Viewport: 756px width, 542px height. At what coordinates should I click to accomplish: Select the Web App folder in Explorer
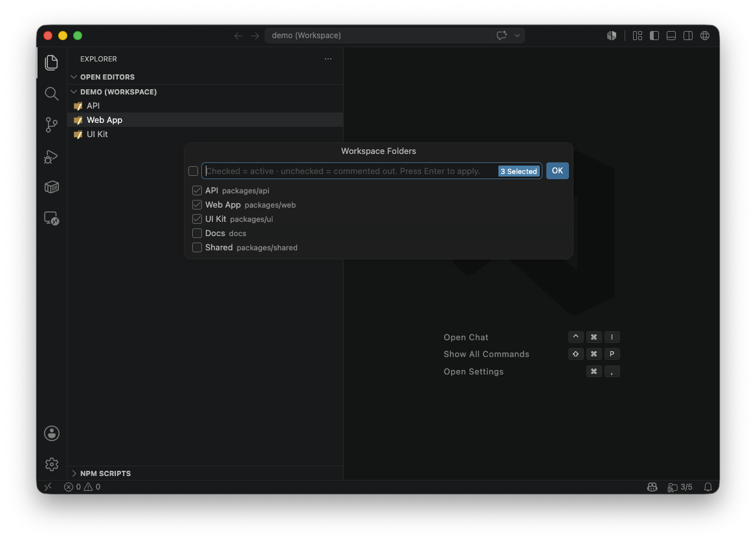click(205, 120)
